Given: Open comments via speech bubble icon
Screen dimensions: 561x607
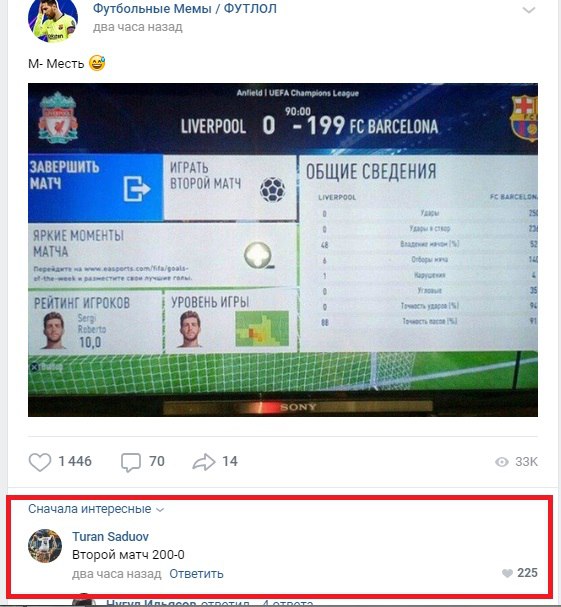Looking at the screenshot, I should pyautogui.click(x=131, y=462).
